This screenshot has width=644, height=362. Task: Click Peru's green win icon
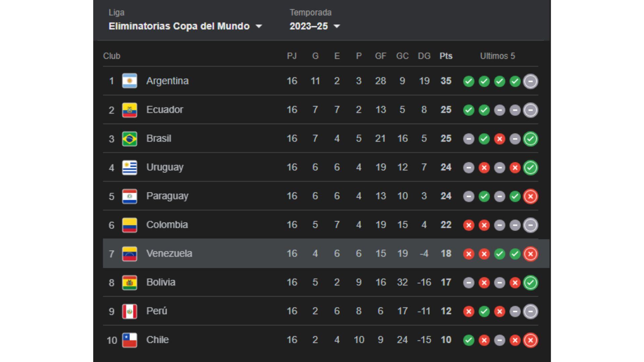(x=484, y=311)
